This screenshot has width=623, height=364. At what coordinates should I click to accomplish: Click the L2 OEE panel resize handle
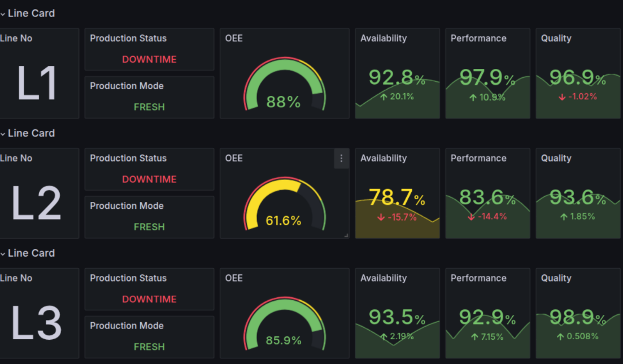(346, 235)
